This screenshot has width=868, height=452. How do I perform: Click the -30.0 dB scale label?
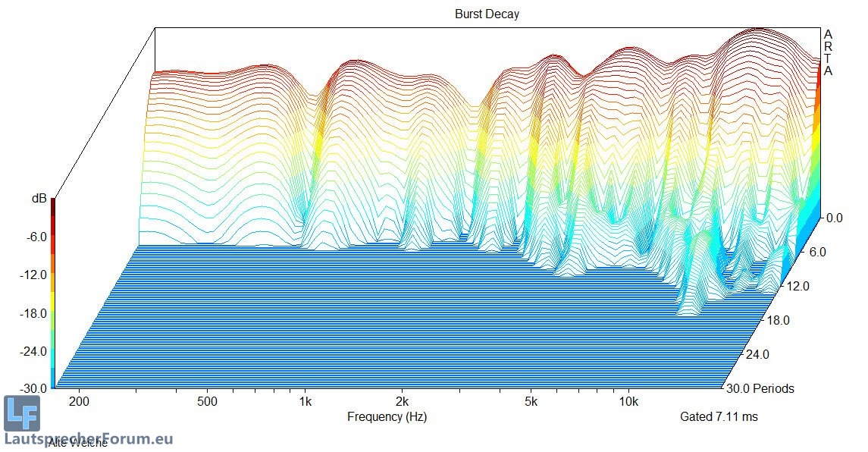31,389
